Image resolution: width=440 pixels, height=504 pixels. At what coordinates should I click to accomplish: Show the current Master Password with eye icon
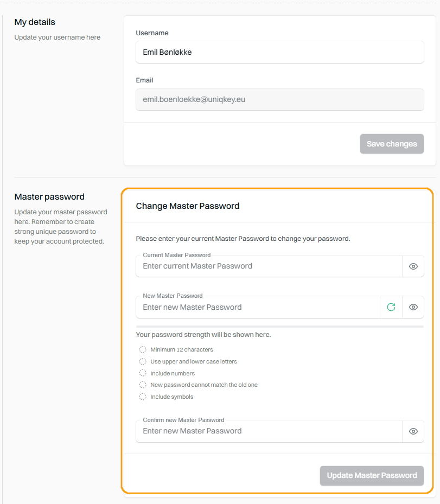coord(413,266)
